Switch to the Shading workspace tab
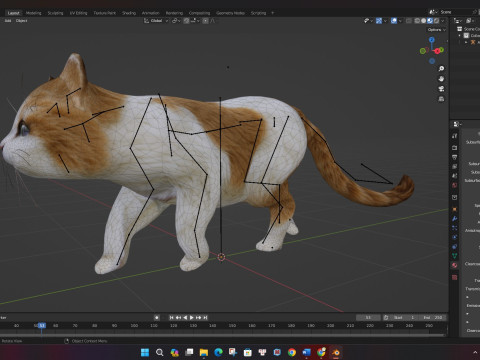The width and height of the screenshot is (480, 360). pos(129,13)
